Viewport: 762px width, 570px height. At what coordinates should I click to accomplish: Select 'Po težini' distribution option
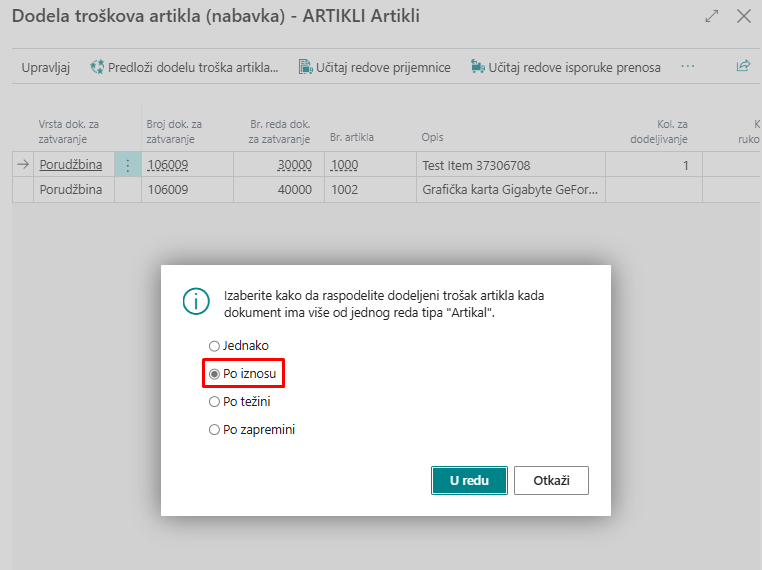click(214, 401)
